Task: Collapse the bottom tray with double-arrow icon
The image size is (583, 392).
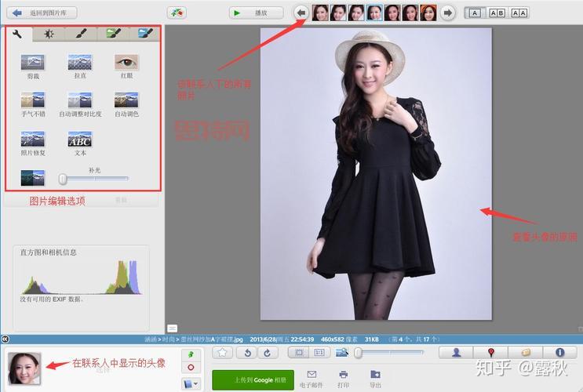Action: pos(5,339)
